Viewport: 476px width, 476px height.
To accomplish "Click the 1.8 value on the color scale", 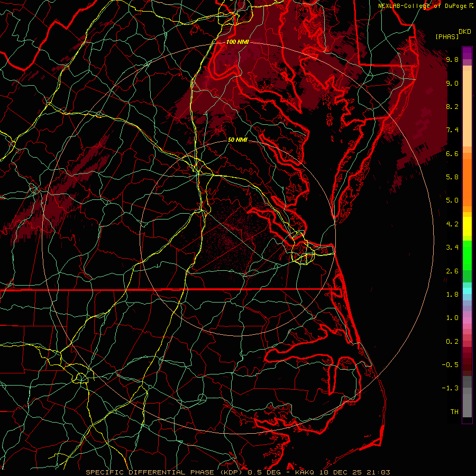I will coord(452,294).
